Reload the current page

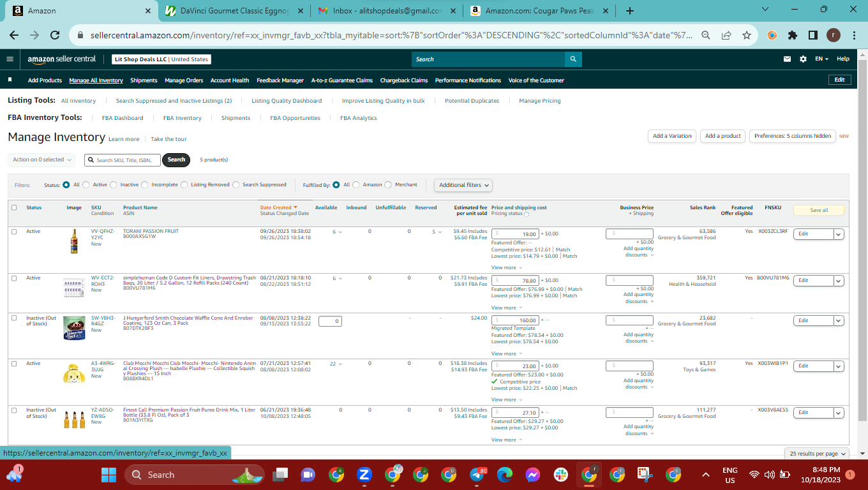55,36
